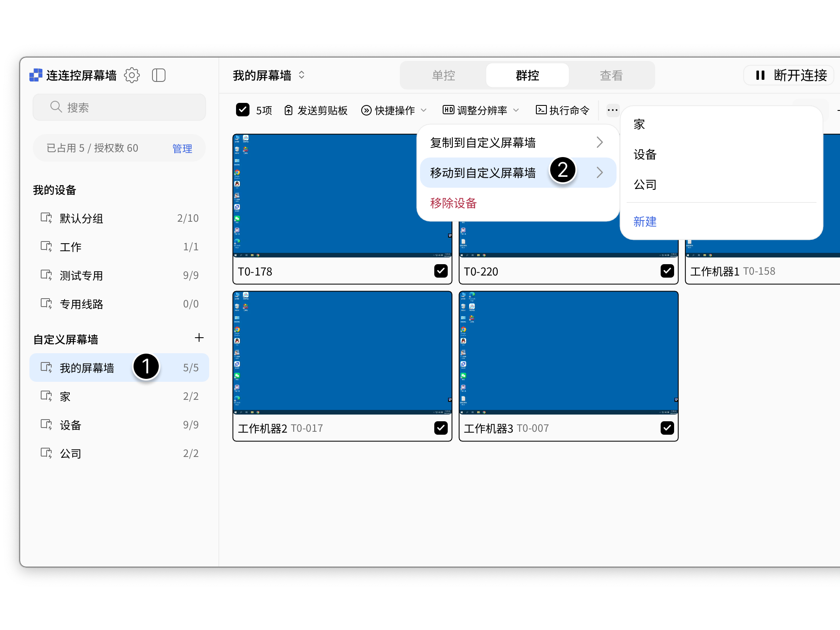The width and height of the screenshot is (840, 630).
Task: Select 移除设备 from the context menu
Action: (453, 203)
